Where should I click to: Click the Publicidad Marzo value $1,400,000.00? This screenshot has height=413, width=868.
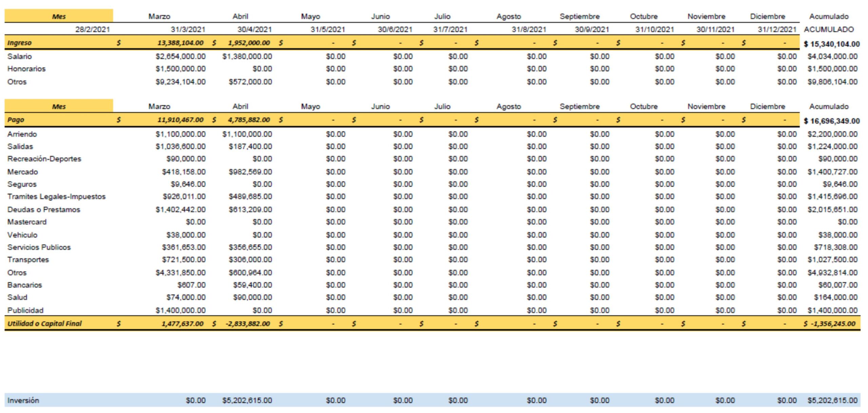(x=180, y=310)
